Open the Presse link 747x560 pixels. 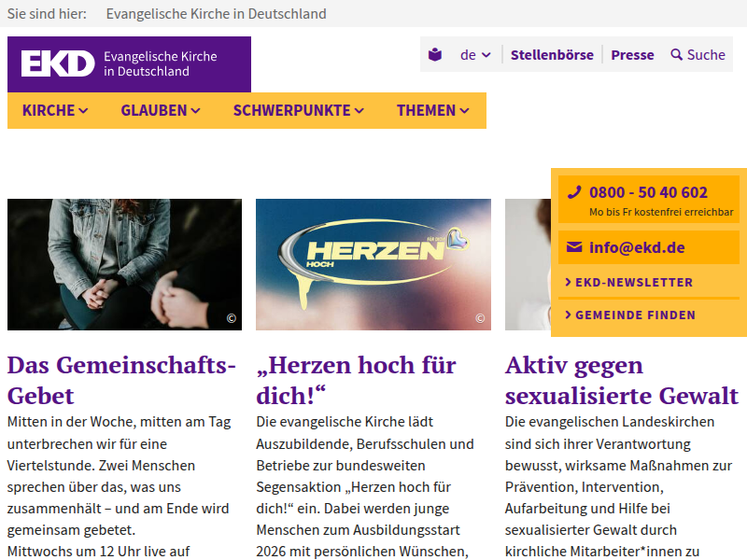633,55
